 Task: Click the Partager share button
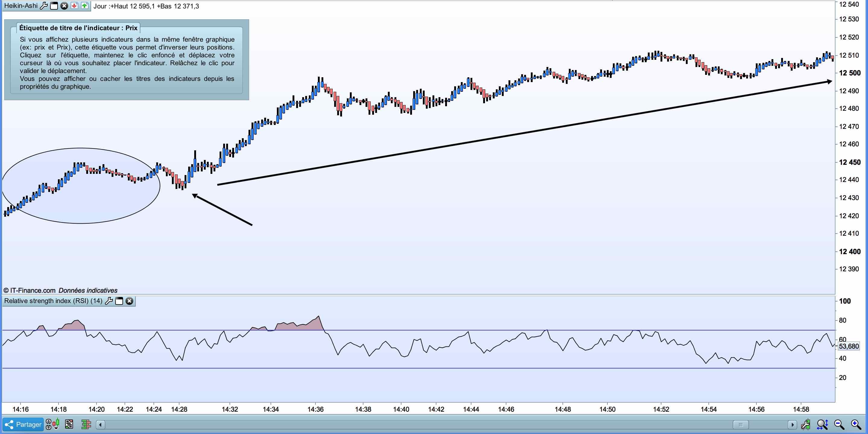pyautogui.click(x=23, y=424)
